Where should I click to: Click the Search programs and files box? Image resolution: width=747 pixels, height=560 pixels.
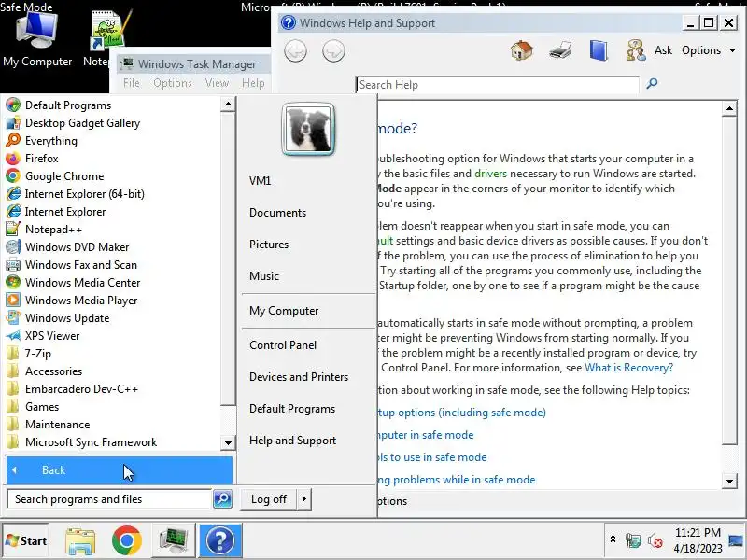[x=109, y=499]
